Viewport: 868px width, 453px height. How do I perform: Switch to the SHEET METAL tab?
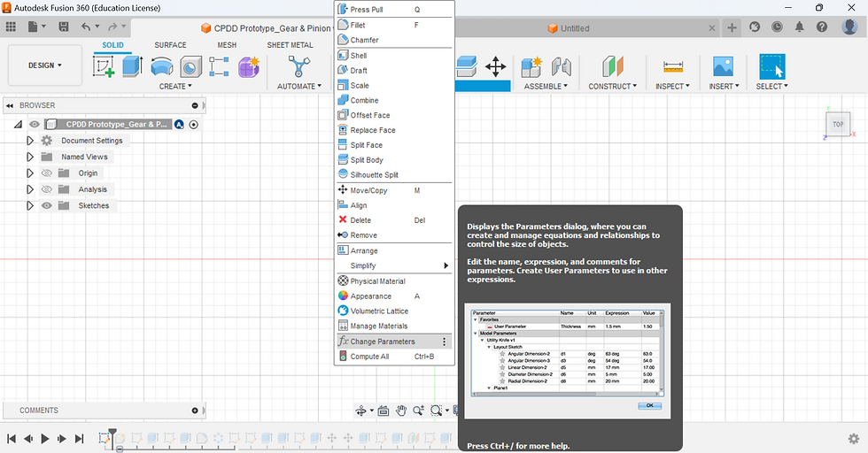tap(291, 45)
